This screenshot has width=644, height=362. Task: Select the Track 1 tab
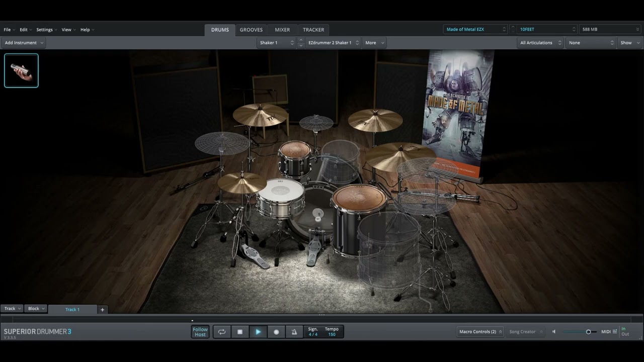pyautogui.click(x=72, y=309)
